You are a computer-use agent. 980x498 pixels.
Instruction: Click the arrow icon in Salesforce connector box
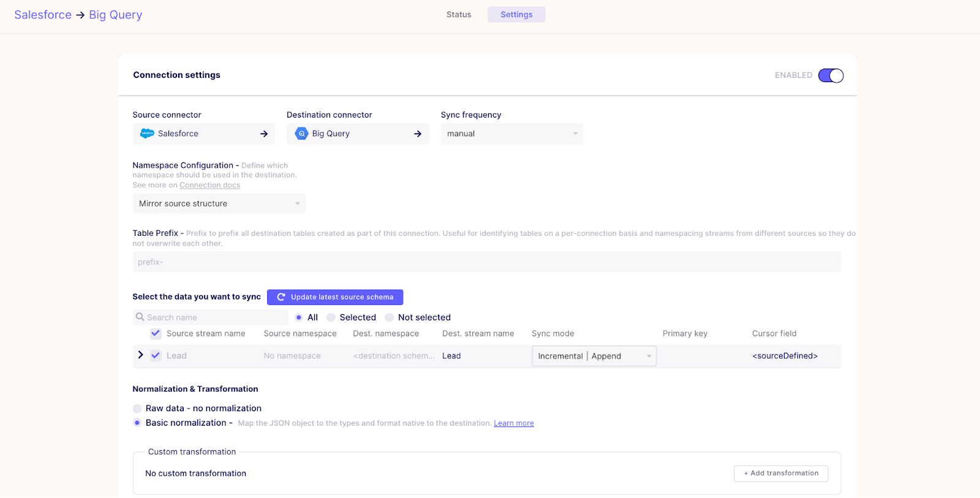[264, 134]
